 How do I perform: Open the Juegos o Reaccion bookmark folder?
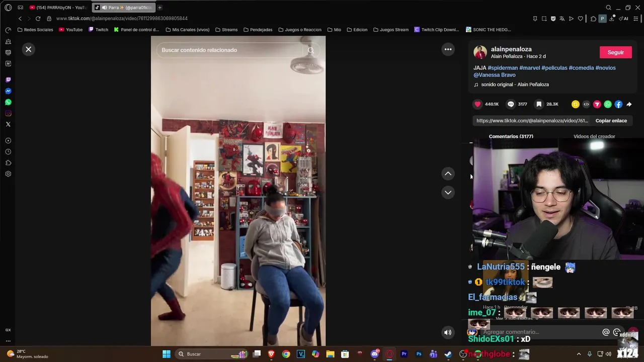299,30
